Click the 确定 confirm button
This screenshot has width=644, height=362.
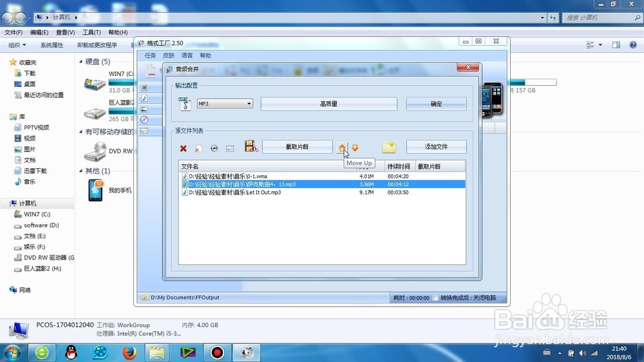coord(436,104)
